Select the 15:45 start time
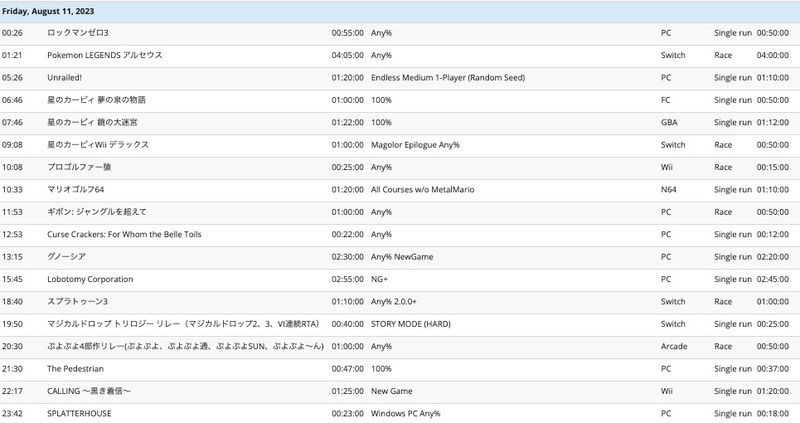The image size is (800, 423). pos(12,279)
